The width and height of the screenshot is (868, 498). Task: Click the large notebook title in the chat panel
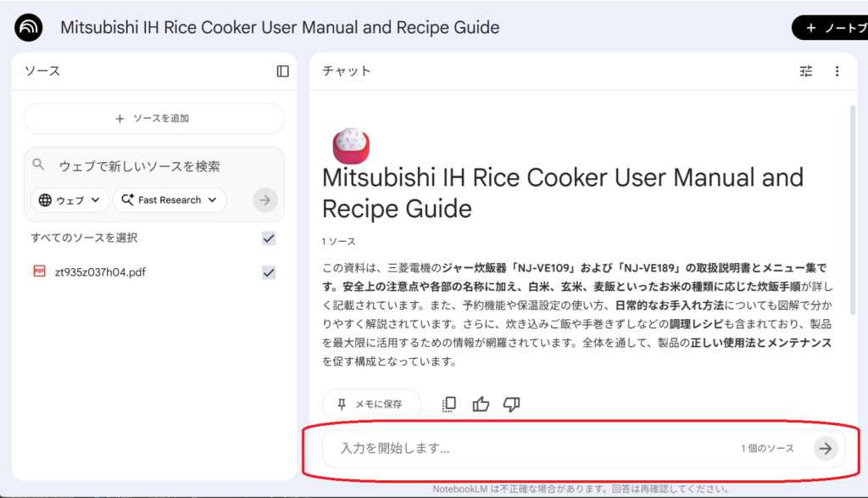click(563, 193)
